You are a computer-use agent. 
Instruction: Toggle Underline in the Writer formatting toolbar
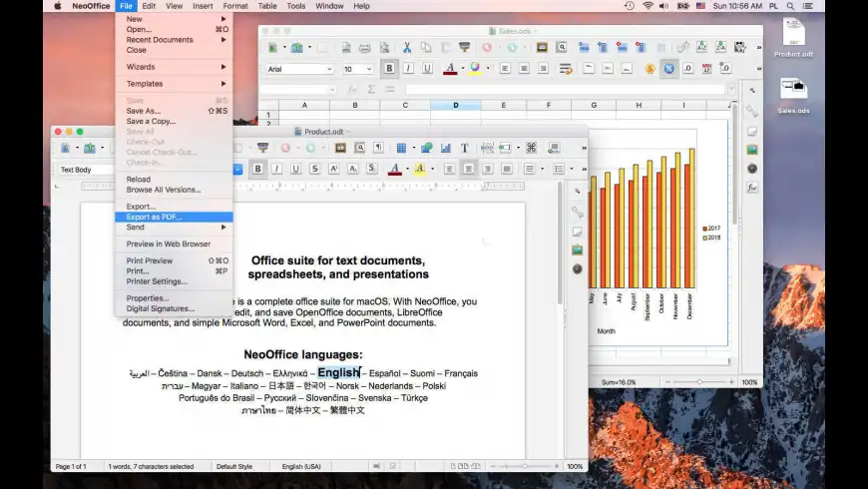point(297,169)
